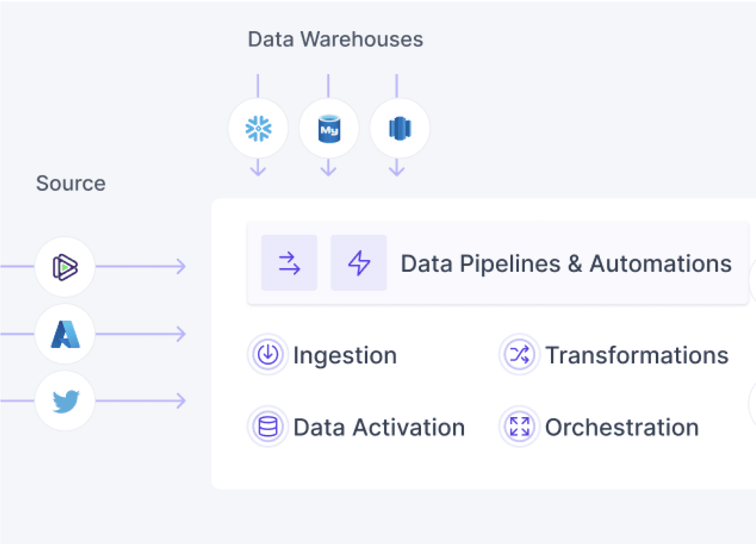Choose the Orchestration label

pyautogui.click(x=622, y=427)
